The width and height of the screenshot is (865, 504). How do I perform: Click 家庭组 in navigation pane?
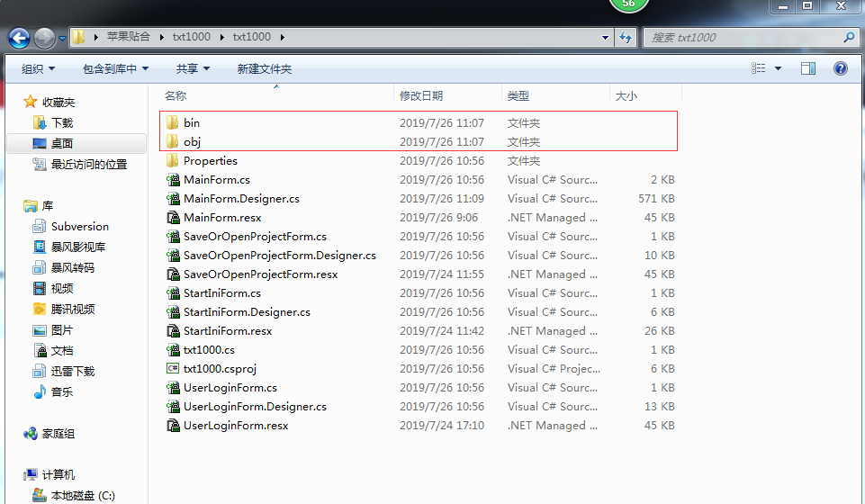pyautogui.click(x=58, y=434)
